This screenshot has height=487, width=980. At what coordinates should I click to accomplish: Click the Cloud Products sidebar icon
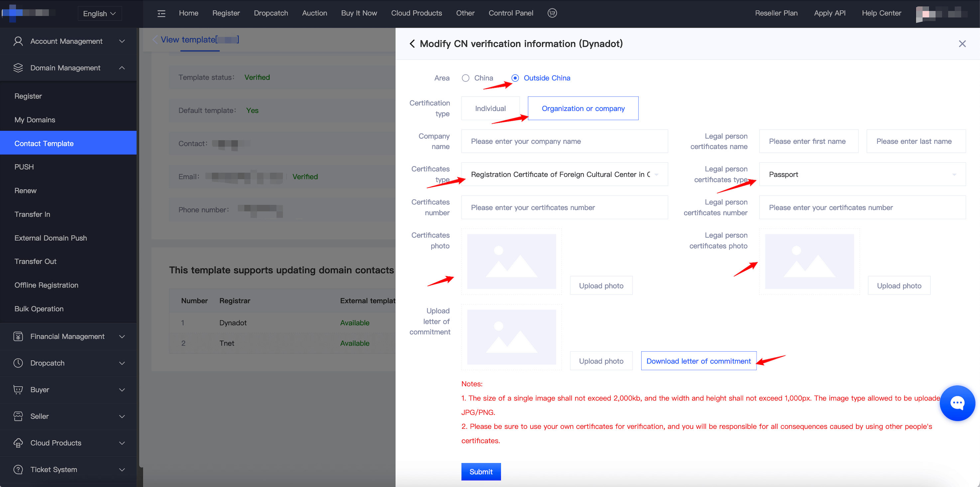pos(18,443)
